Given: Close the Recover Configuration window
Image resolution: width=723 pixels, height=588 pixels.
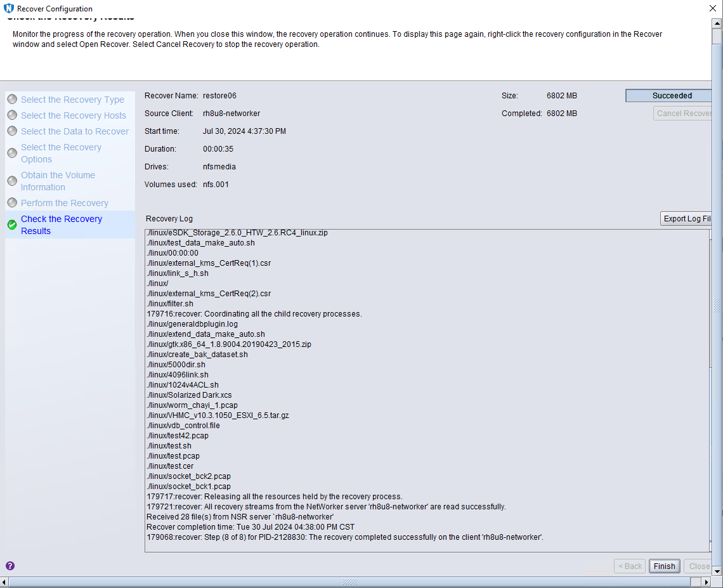Looking at the screenshot, I should [712, 8].
